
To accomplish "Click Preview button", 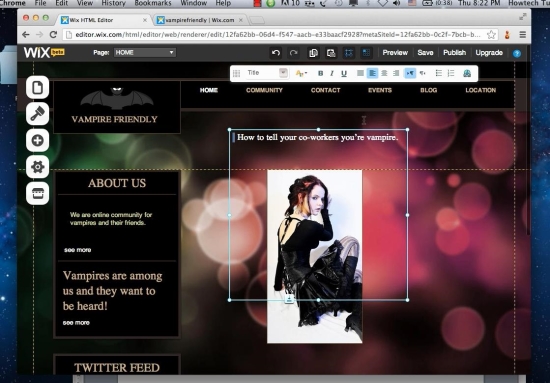I will pyautogui.click(x=395, y=53).
